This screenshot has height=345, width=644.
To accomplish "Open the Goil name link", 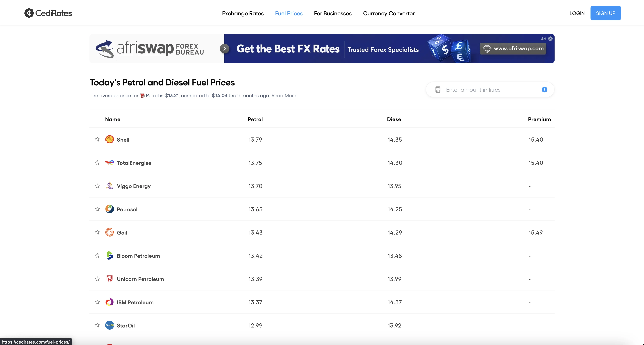I will tap(122, 233).
